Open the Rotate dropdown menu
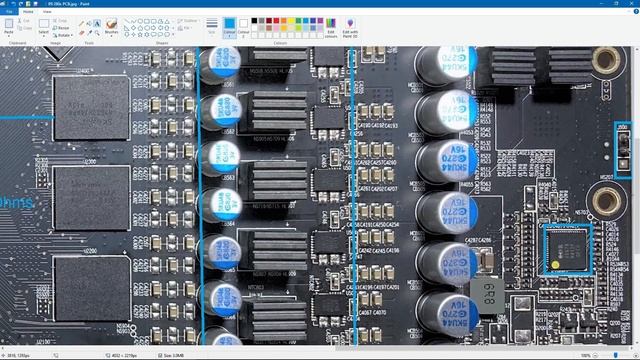Image resolution: width=640 pixels, height=360 pixels. 62,35
